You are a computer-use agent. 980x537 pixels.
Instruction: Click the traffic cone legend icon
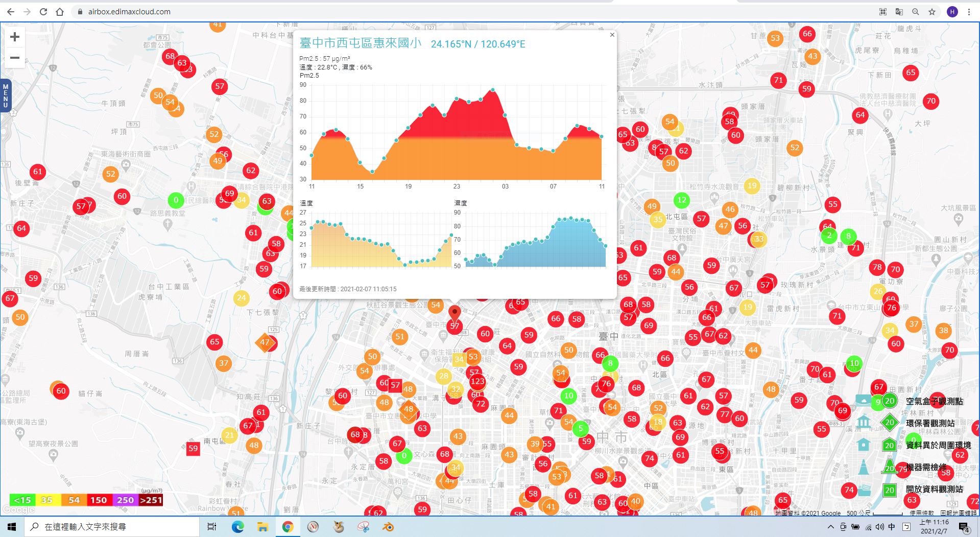click(864, 467)
